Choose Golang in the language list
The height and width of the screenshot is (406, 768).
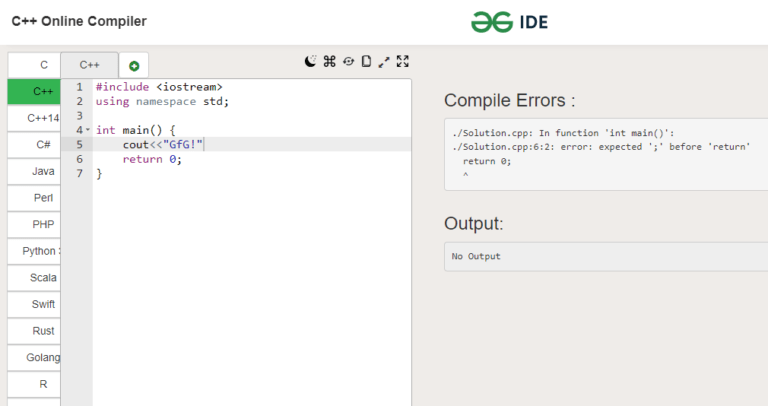tap(34, 358)
